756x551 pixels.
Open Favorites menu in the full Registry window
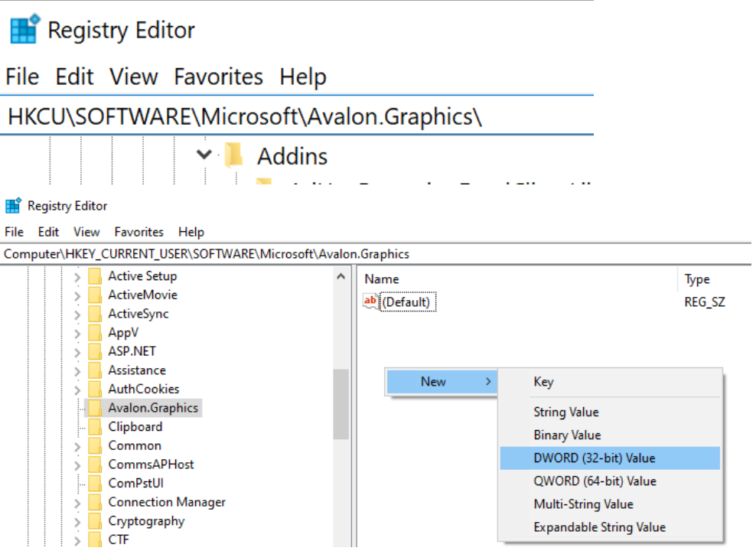pos(138,232)
